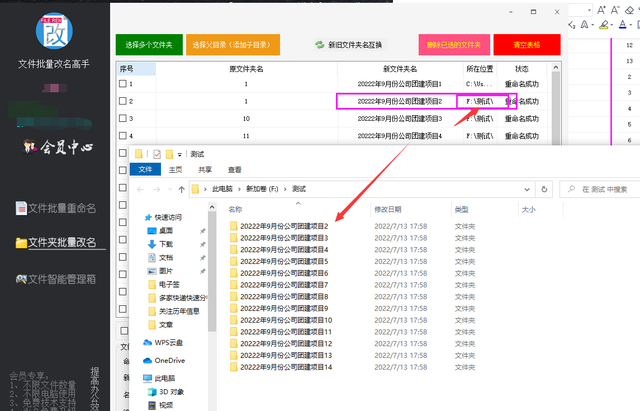Open 主页 tab in Explorer ribbon
Image resolution: width=640 pixels, height=411 pixels.
point(176,170)
